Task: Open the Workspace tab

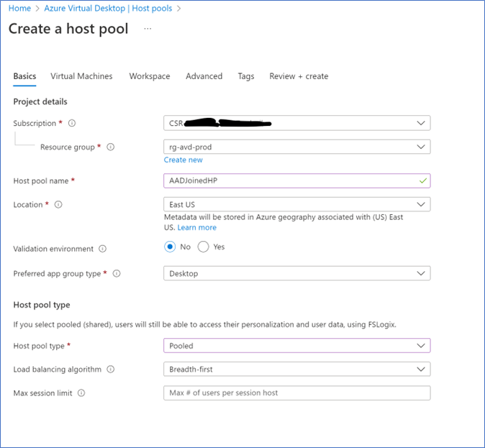Action: (x=150, y=76)
